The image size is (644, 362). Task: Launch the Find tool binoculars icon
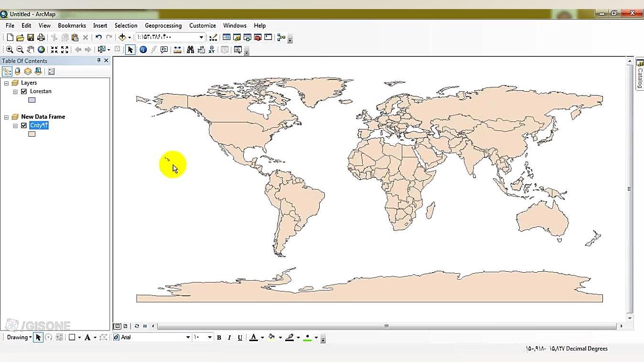pyautogui.click(x=190, y=49)
